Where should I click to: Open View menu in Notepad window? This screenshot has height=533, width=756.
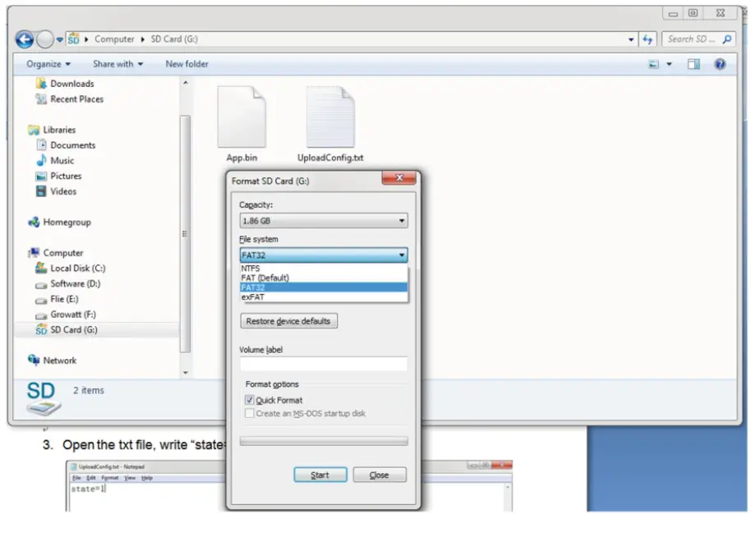click(x=130, y=478)
